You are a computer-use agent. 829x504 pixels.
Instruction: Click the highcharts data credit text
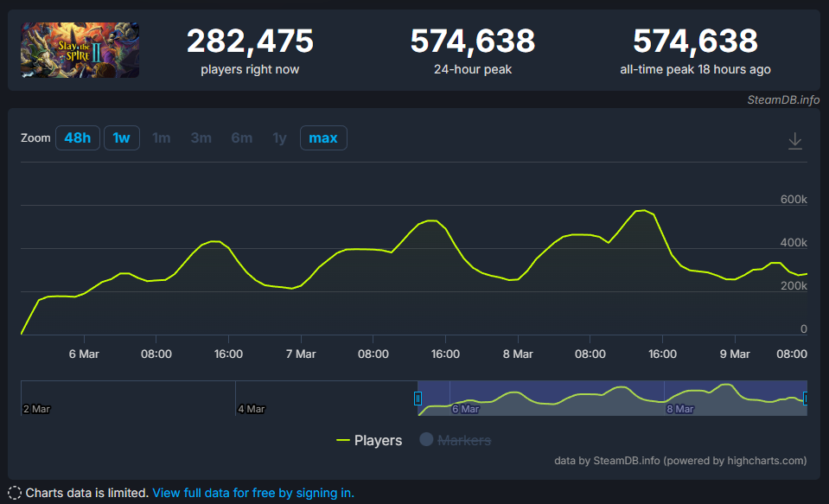click(680, 461)
